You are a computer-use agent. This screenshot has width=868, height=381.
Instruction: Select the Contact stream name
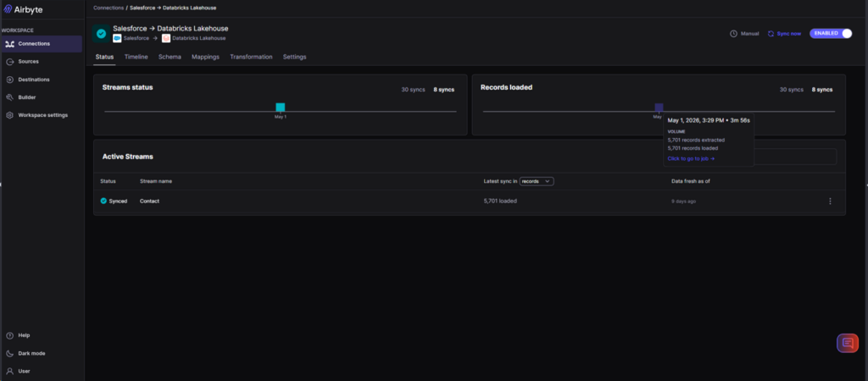click(x=149, y=202)
